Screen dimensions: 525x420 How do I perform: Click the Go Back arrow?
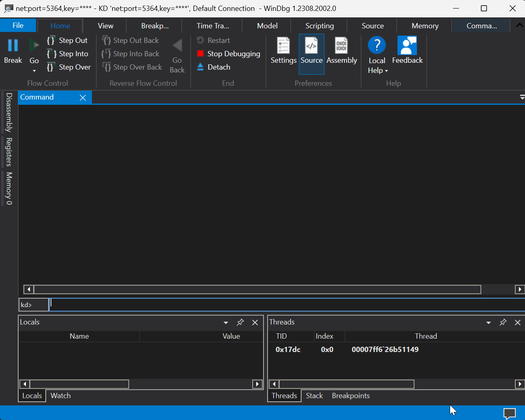click(x=177, y=45)
